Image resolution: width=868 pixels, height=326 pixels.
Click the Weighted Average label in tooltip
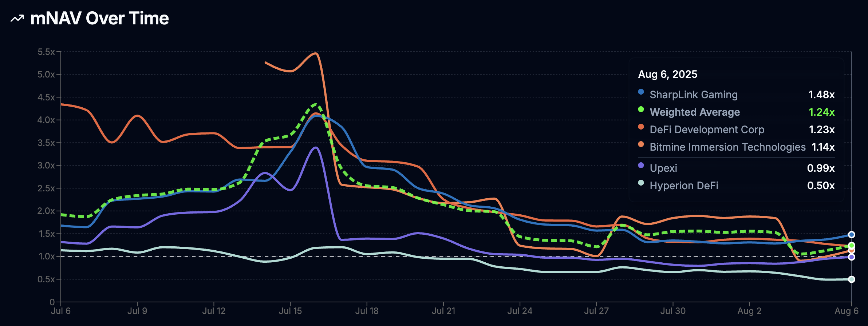point(694,112)
